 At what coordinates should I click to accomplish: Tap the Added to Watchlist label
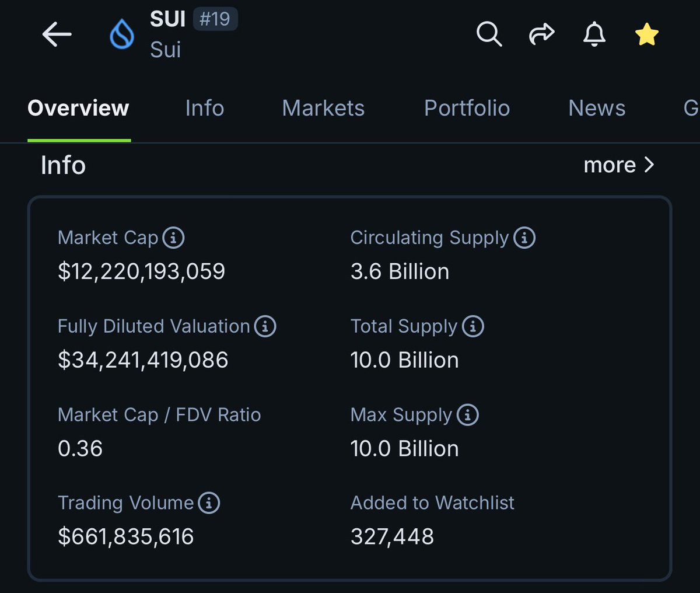click(x=433, y=503)
